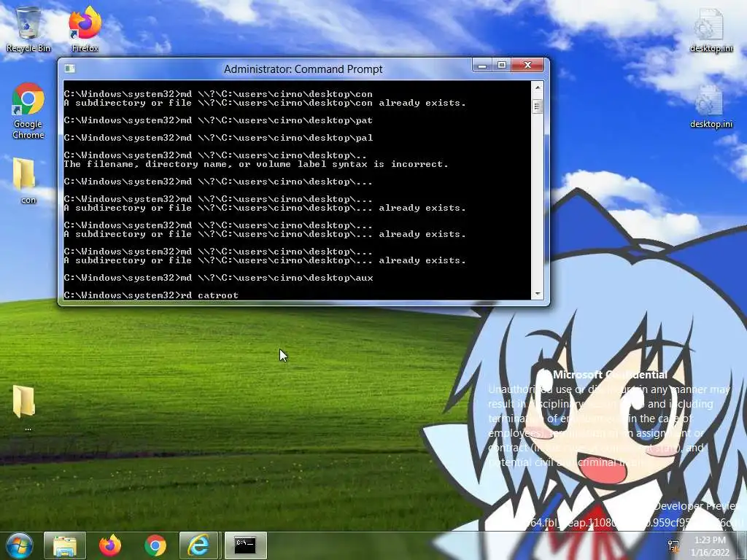Click the line ending with desktop\aux
The width and height of the screenshot is (747, 560).
coord(219,278)
